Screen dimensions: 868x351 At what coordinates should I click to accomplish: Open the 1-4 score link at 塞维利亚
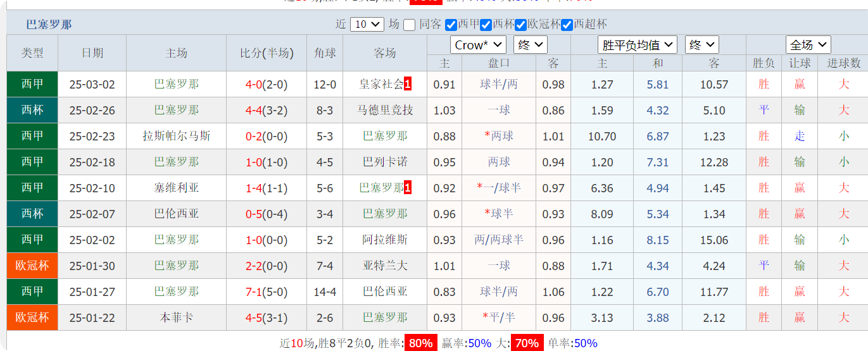click(x=253, y=188)
